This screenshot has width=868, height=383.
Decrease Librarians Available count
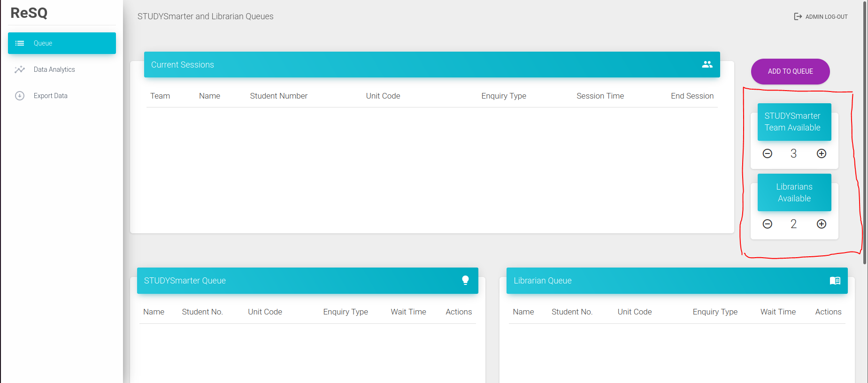tap(768, 224)
